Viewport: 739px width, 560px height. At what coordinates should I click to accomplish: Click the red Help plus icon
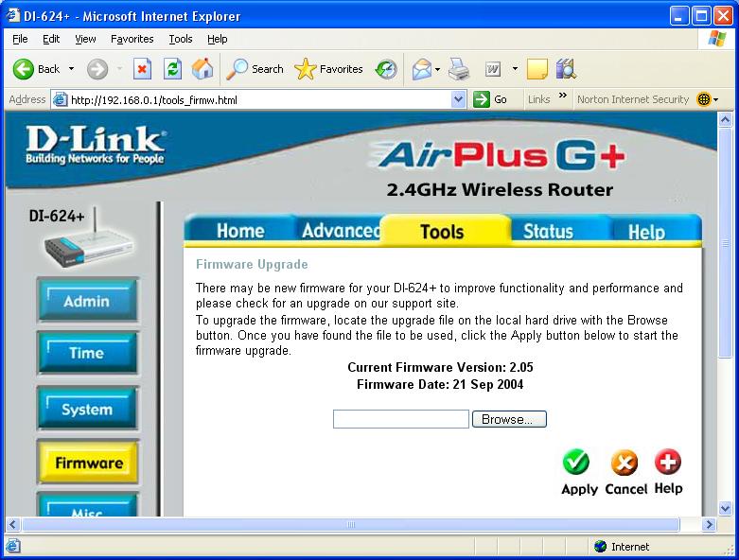668,462
